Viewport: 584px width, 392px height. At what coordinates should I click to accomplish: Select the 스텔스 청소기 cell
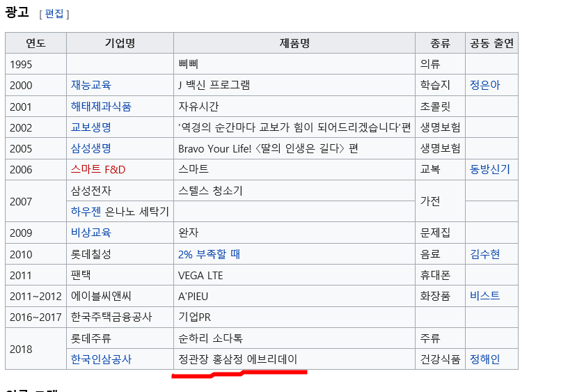point(294,191)
